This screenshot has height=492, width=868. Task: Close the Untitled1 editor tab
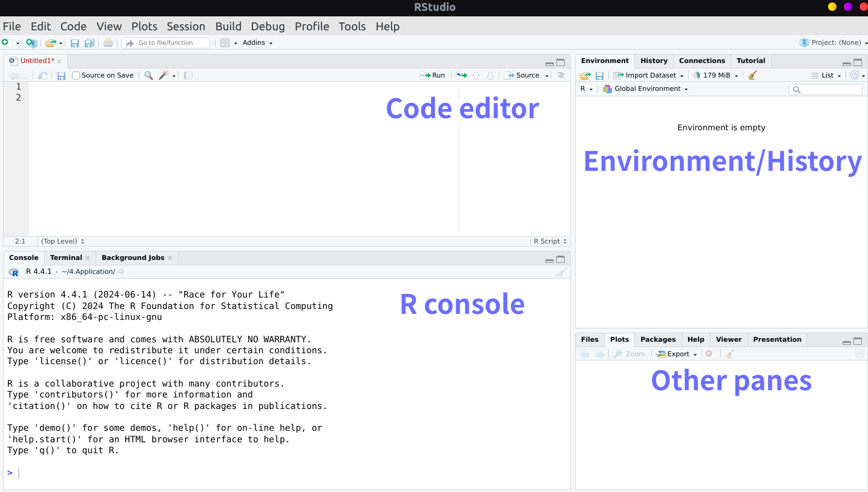click(59, 61)
